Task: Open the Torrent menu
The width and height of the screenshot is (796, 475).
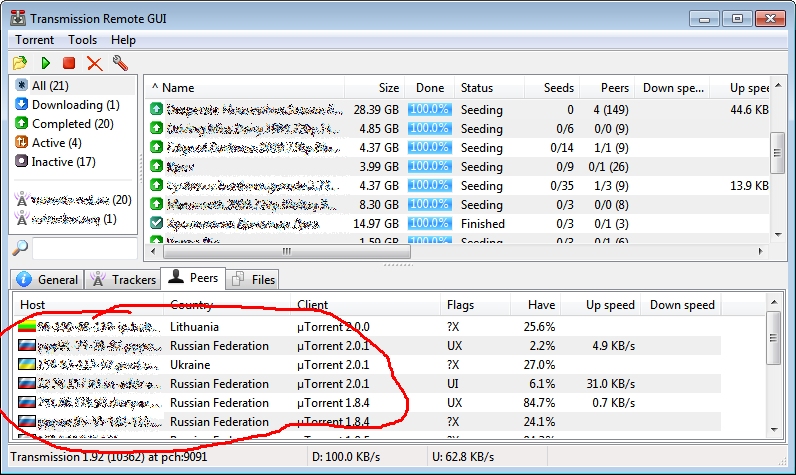Action: tap(34, 40)
